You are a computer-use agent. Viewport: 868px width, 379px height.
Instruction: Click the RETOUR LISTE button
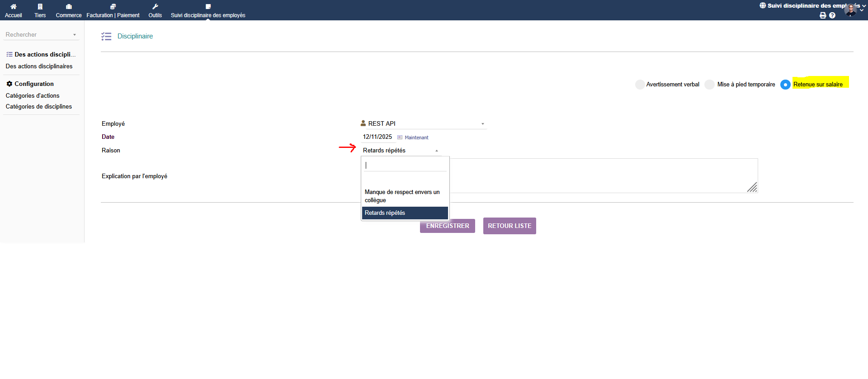pos(509,226)
